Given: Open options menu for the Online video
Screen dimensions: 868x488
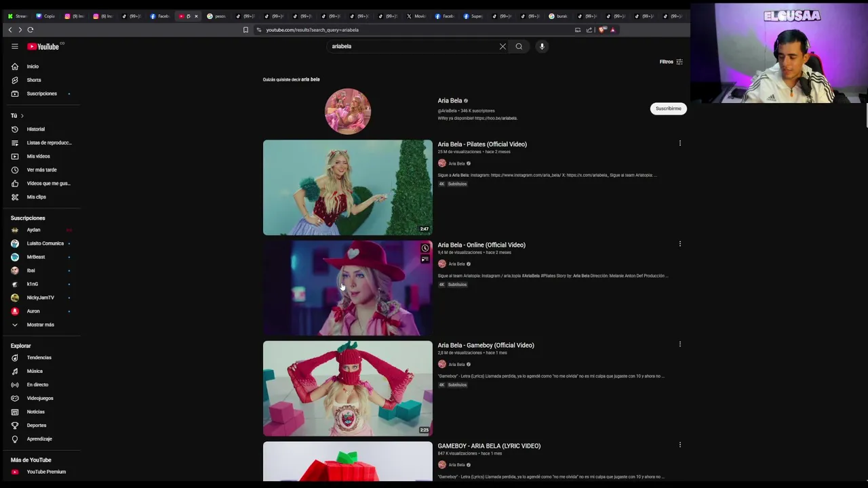Looking at the screenshot, I should pos(679,243).
